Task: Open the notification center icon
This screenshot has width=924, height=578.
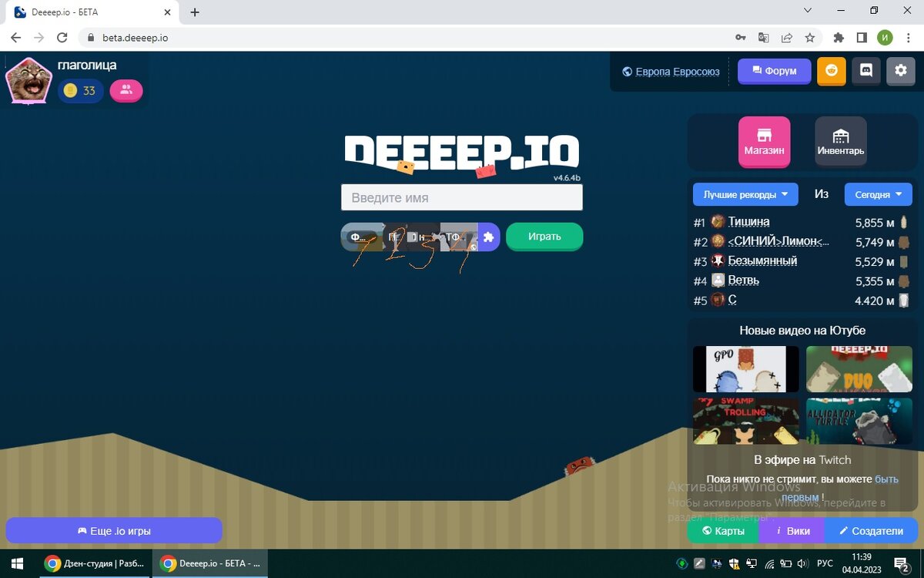Action: pyautogui.click(x=903, y=563)
